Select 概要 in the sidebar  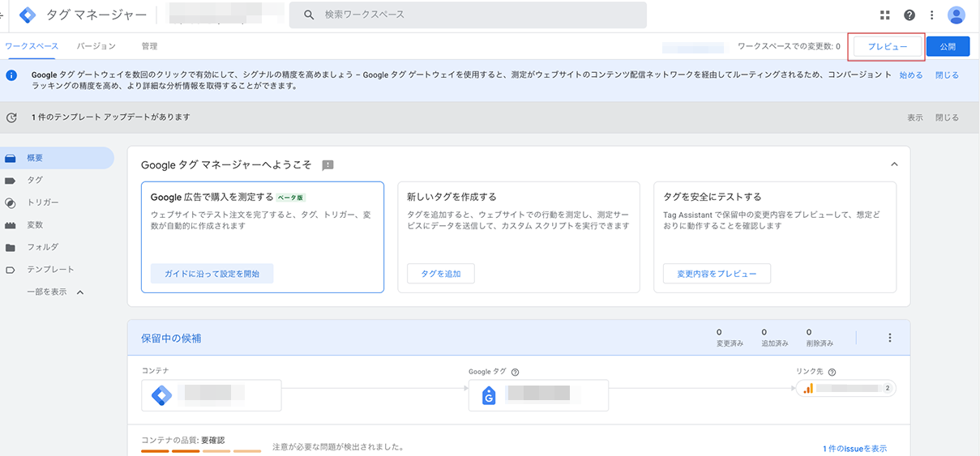coord(57,158)
